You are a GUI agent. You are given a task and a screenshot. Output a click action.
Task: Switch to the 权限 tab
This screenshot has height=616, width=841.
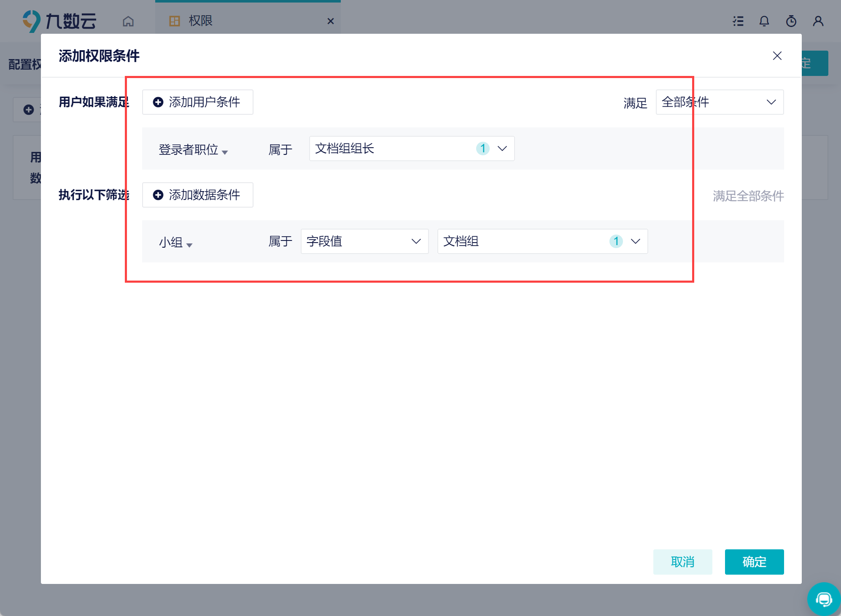tap(201, 21)
